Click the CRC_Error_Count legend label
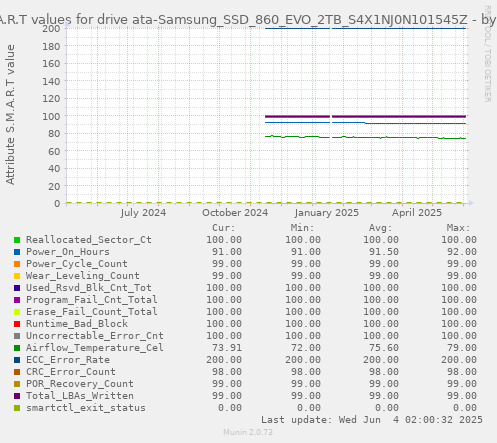Viewport: 497px width, 443px height. [71, 372]
